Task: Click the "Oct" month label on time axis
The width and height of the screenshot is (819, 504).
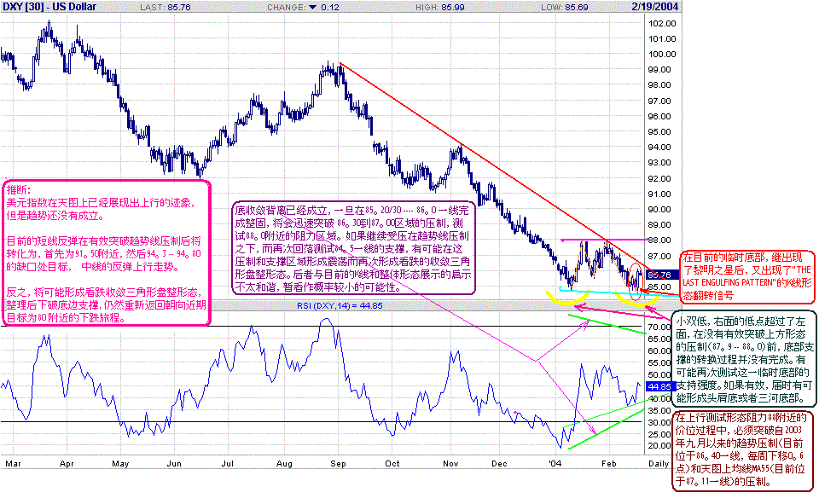Action: click(x=392, y=464)
